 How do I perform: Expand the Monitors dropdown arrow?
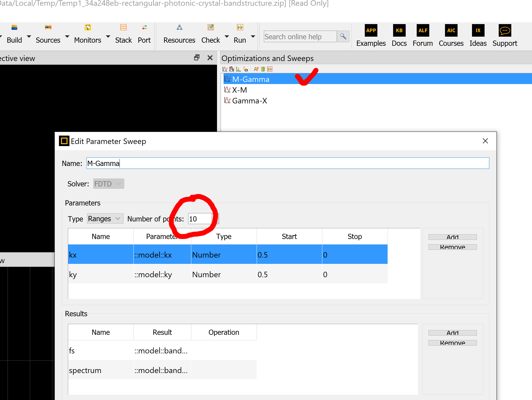click(x=108, y=37)
